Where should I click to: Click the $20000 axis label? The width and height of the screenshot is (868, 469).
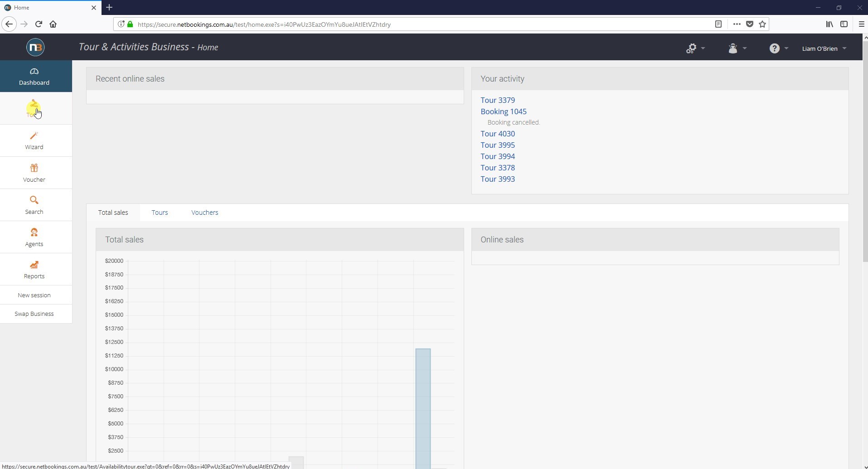[x=114, y=261]
